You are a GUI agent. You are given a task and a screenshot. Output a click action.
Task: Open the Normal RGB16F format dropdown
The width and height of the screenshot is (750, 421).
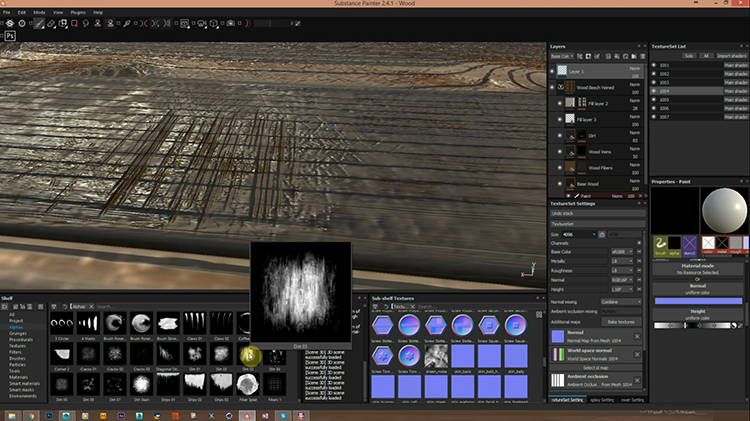click(622, 280)
